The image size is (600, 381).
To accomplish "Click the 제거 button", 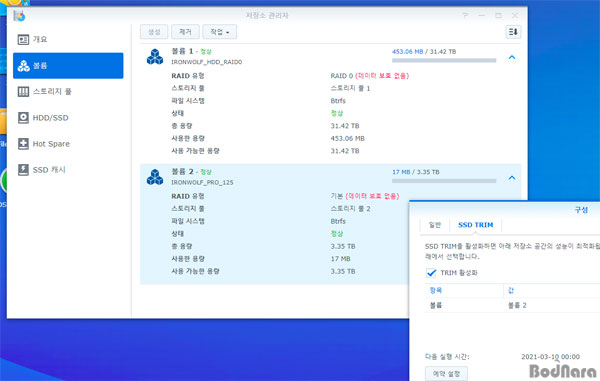I will (x=185, y=32).
